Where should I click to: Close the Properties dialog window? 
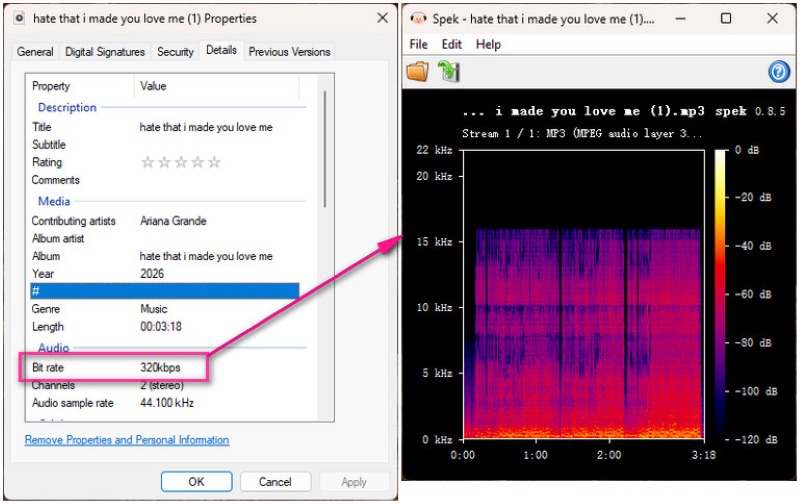pyautogui.click(x=383, y=18)
